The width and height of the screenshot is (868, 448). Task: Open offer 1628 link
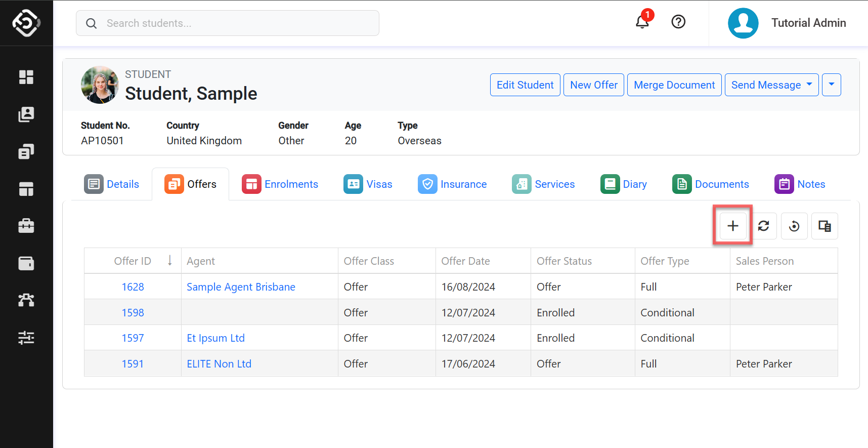pyautogui.click(x=133, y=287)
